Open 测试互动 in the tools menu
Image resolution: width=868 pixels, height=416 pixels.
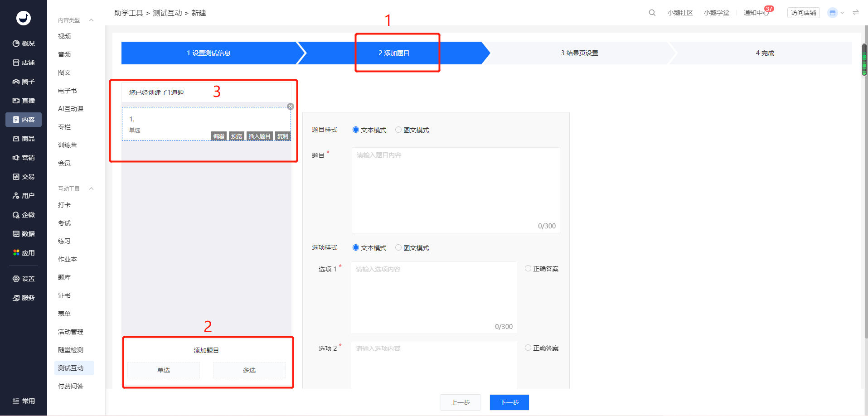point(74,368)
